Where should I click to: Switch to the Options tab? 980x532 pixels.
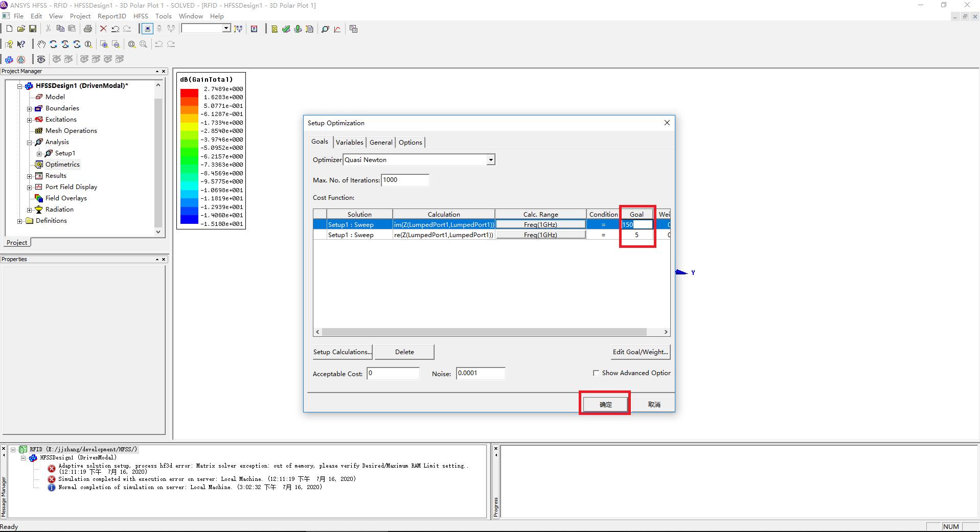411,143
